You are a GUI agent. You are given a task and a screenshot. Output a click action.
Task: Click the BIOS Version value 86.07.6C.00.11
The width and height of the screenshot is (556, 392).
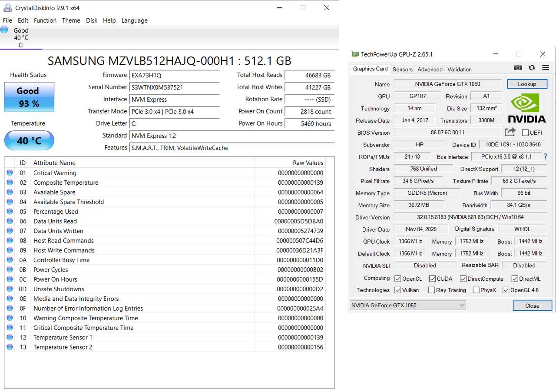[x=448, y=132]
